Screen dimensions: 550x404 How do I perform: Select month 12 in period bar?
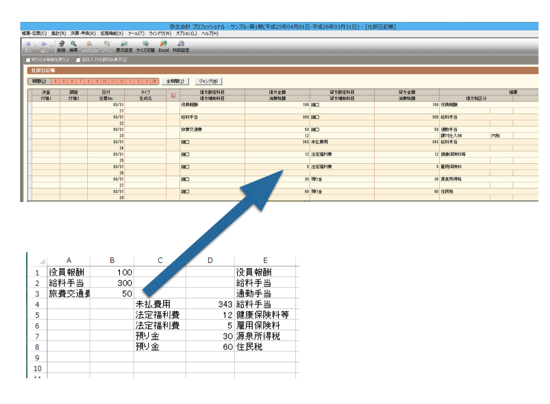[121, 81]
